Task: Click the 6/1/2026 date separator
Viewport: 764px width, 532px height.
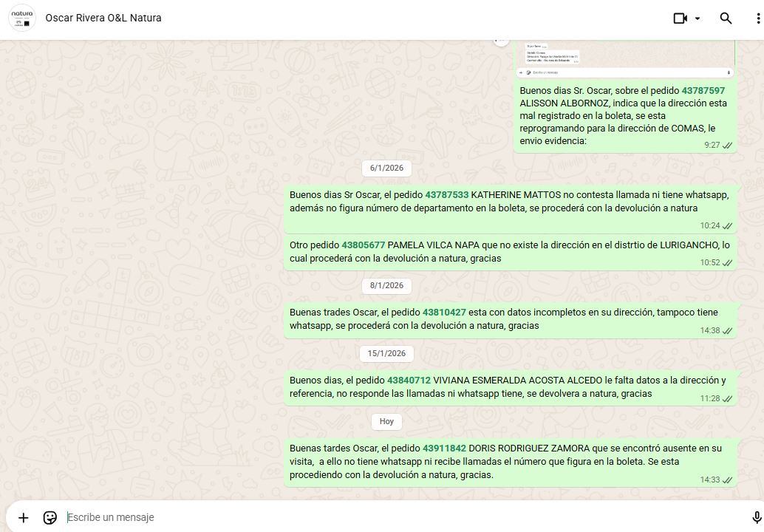Action: pos(386,168)
